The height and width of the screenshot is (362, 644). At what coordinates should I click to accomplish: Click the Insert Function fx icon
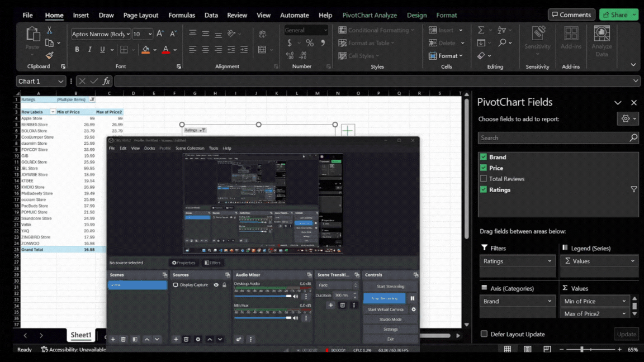point(106,81)
